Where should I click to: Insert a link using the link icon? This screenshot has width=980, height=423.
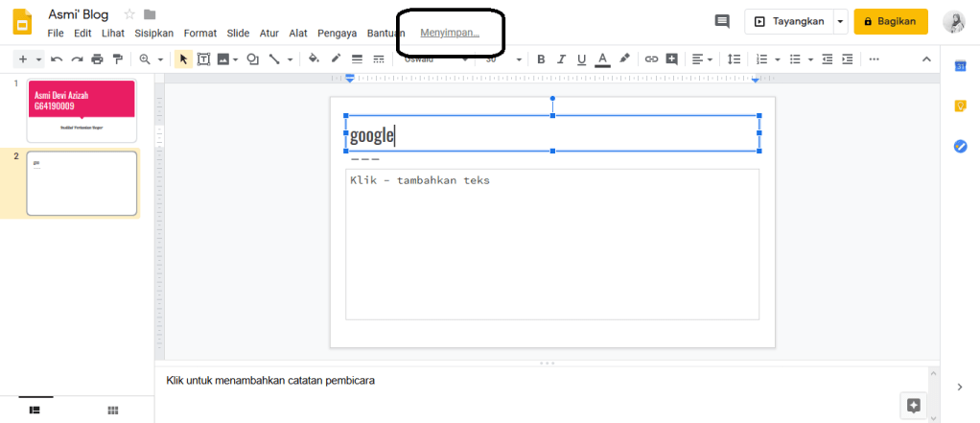coord(651,59)
